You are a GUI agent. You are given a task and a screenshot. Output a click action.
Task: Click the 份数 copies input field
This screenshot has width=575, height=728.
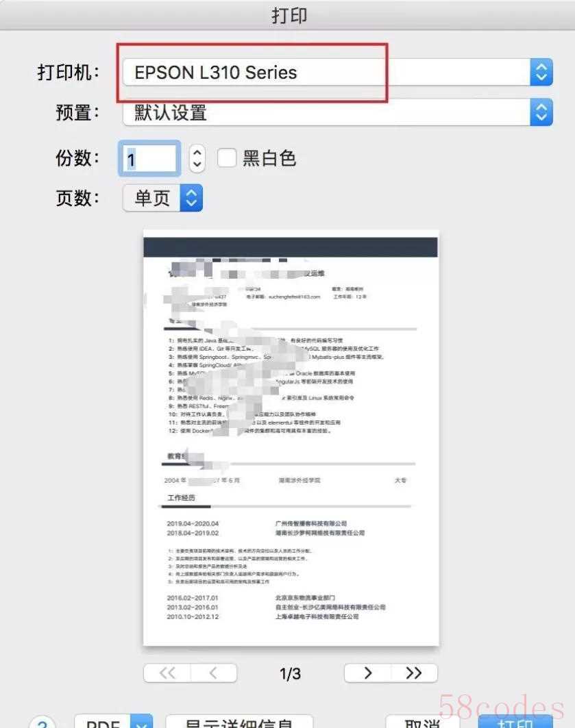click(149, 159)
